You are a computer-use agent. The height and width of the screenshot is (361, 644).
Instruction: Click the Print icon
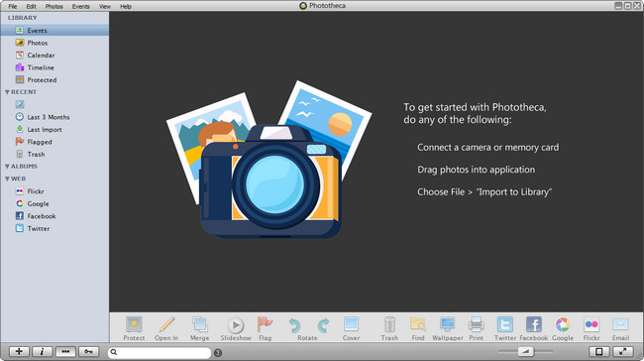click(x=476, y=324)
